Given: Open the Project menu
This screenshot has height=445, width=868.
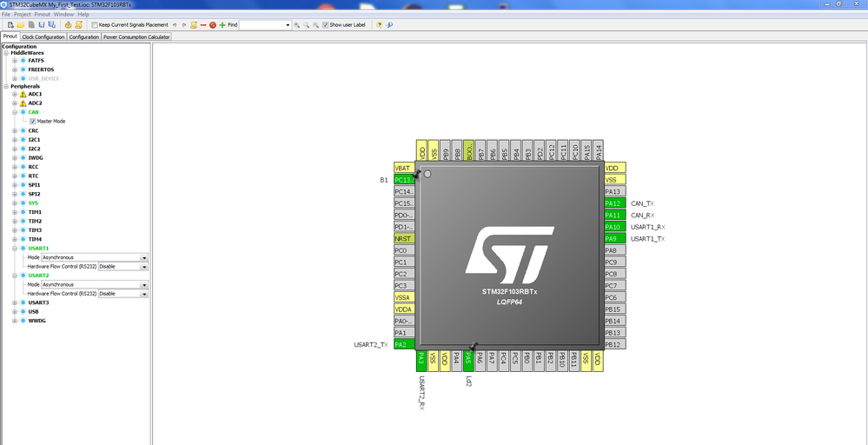Looking at the screenshot, I should pos(22,15).
